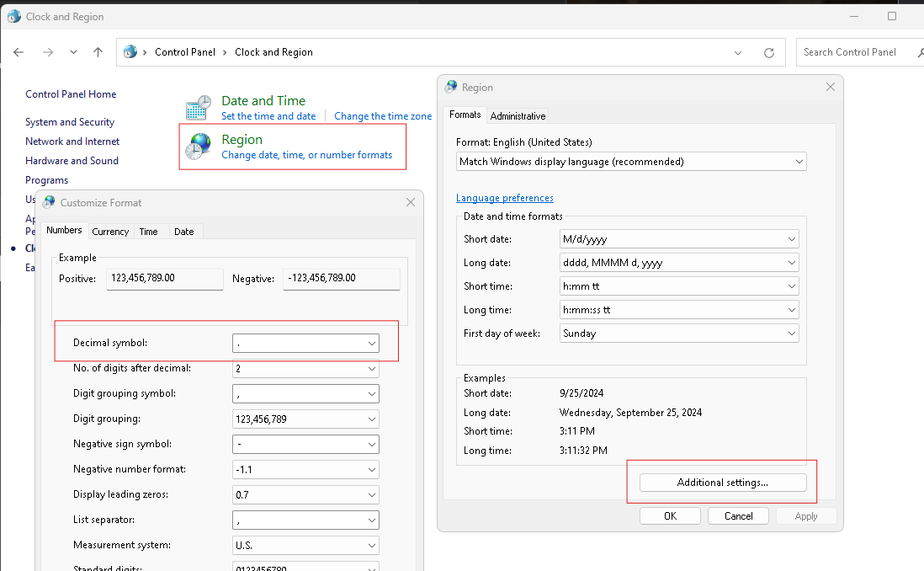The image size is (924, 571).
Task: Click into the Search Control Panel field
Action: click(x=859, y=52)
